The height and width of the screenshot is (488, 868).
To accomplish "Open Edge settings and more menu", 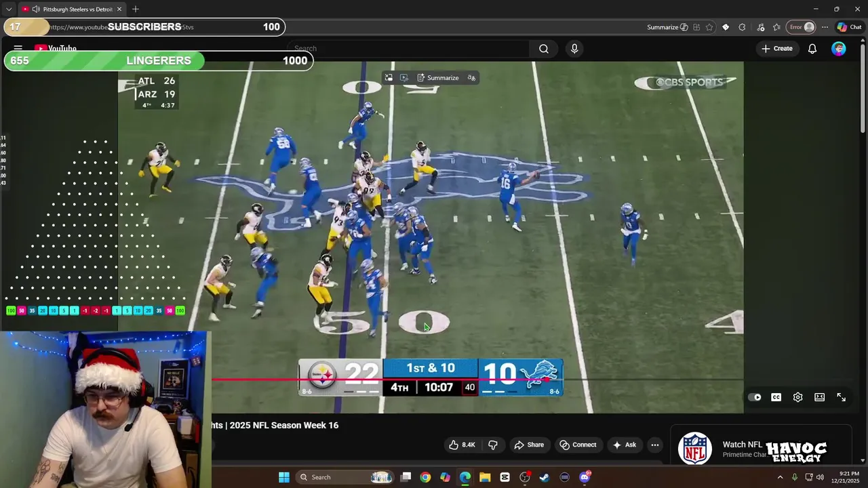I will coord(825,27).
